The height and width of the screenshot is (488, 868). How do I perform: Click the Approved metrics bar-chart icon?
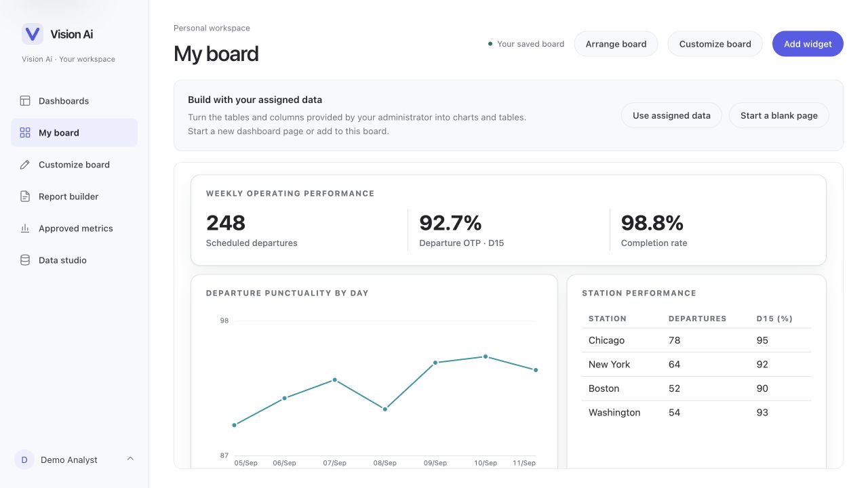coord(25,228)
